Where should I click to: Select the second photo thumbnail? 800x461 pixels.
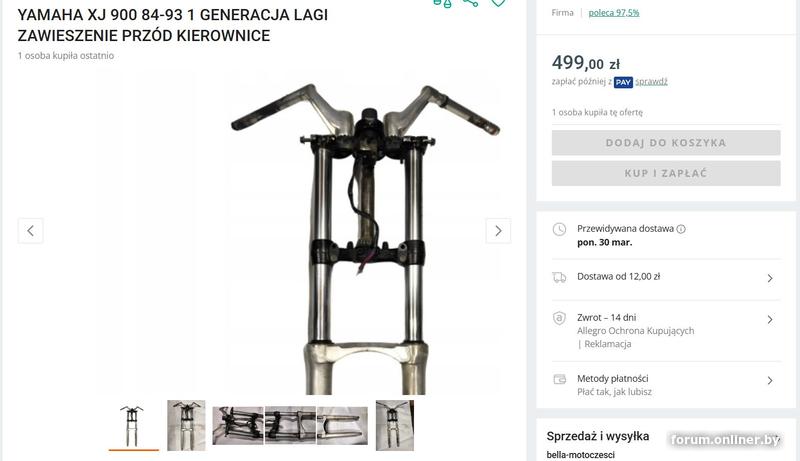coord(186,425)
